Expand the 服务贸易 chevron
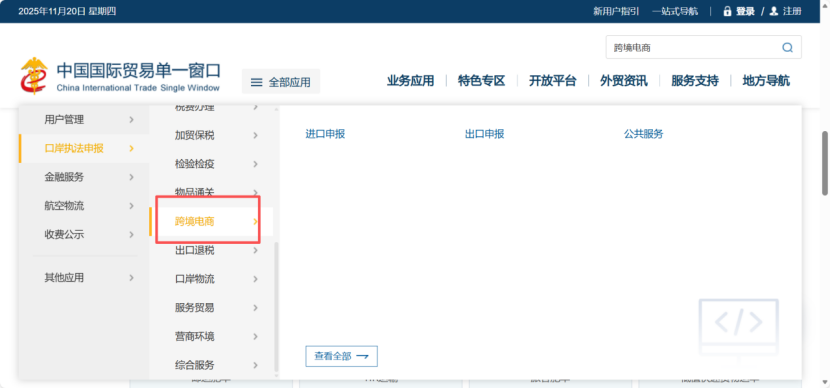The width and height of the screenshot is (830, 388). (255, 308)
